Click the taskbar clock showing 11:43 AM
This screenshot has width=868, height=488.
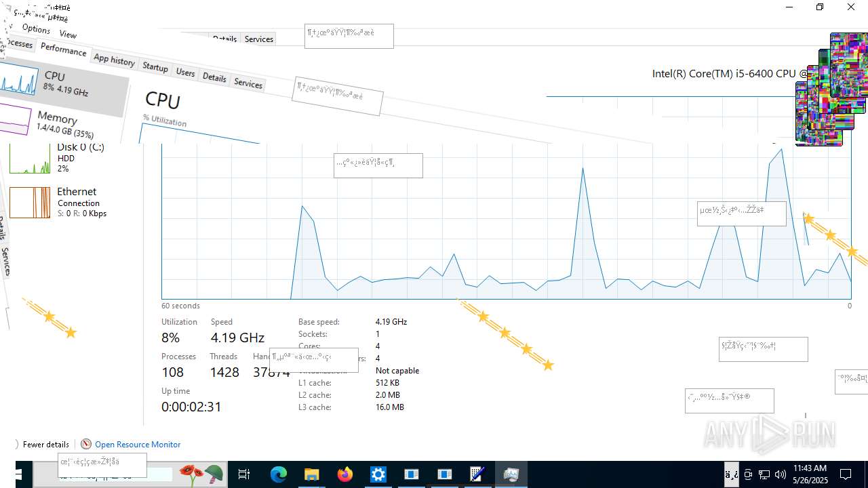[x=810, y=474]
